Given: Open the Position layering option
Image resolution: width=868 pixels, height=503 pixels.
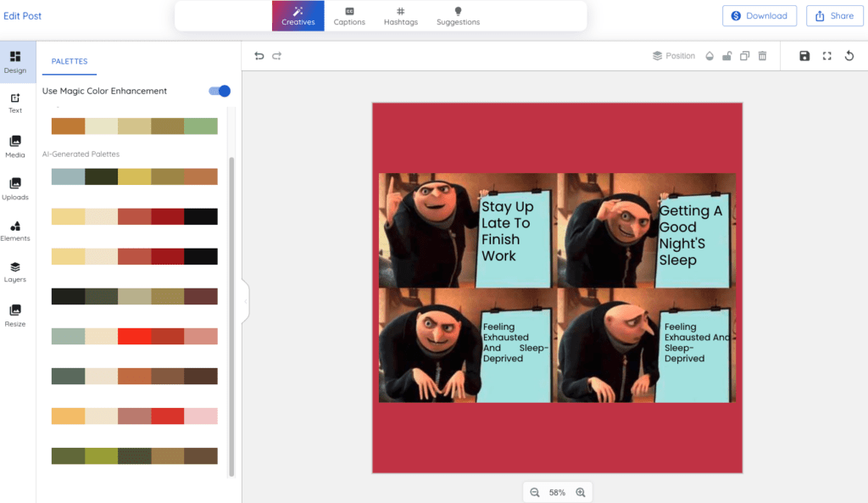Looking at the screenshot, I should [674, 56].
